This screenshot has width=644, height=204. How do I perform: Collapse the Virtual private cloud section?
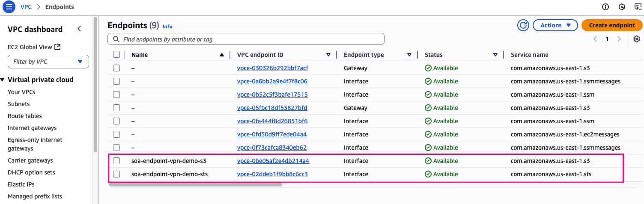3,80
